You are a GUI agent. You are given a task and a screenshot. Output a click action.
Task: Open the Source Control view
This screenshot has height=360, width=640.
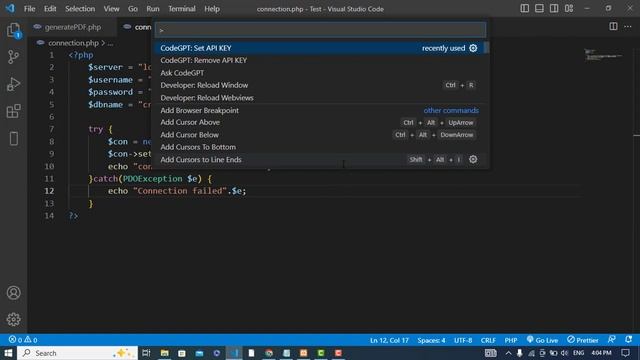tap(13, 57)
